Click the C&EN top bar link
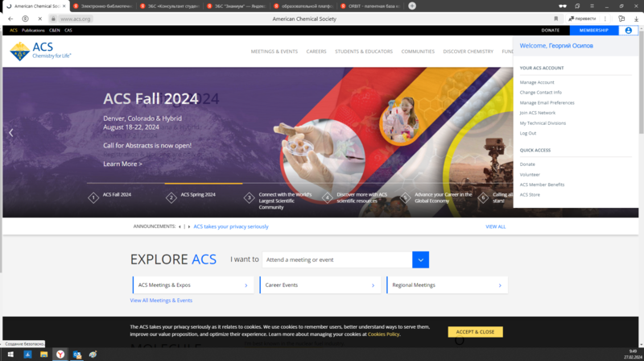This screenshot has height=361, width=644. [x=55, y=31]
